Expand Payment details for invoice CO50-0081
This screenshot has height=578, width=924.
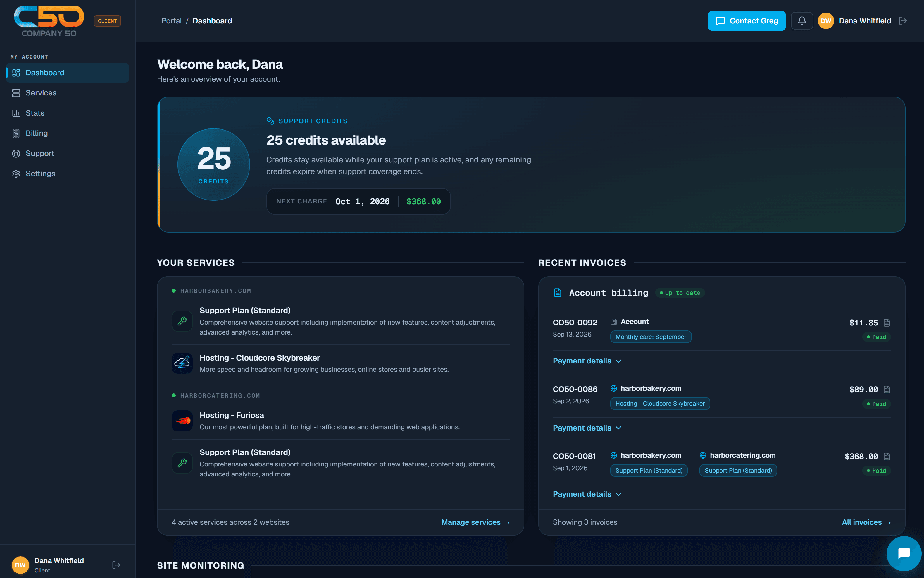click(587, 494)
